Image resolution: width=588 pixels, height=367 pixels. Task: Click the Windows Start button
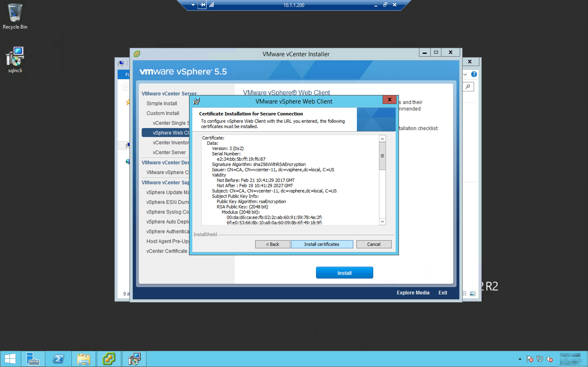[x=10, y=358]
